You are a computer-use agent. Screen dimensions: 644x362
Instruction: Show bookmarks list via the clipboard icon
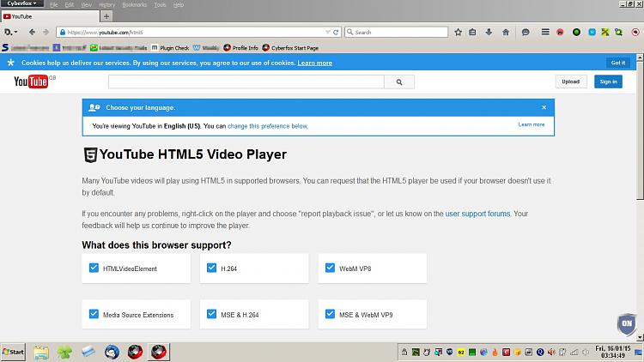coord(473,32)
